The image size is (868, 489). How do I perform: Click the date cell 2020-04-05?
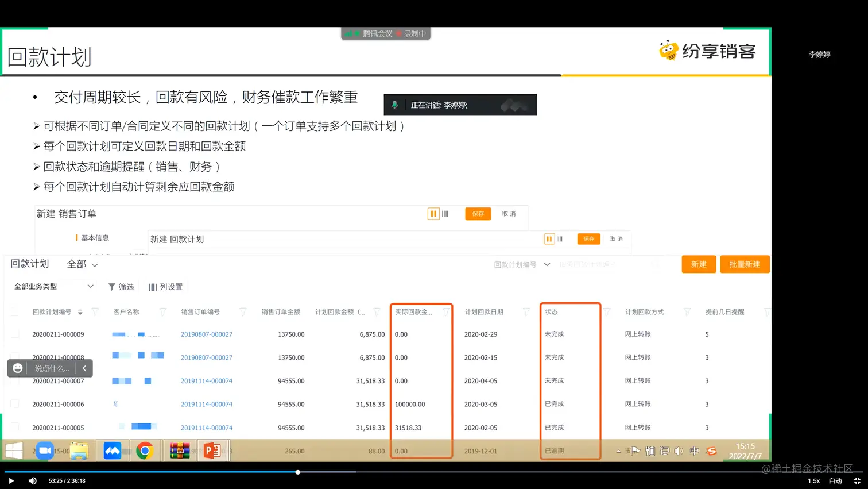click(480, 381)
